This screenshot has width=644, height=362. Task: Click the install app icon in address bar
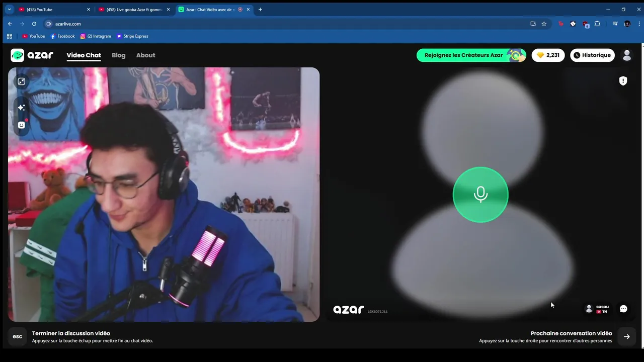(x=533, y=24)
